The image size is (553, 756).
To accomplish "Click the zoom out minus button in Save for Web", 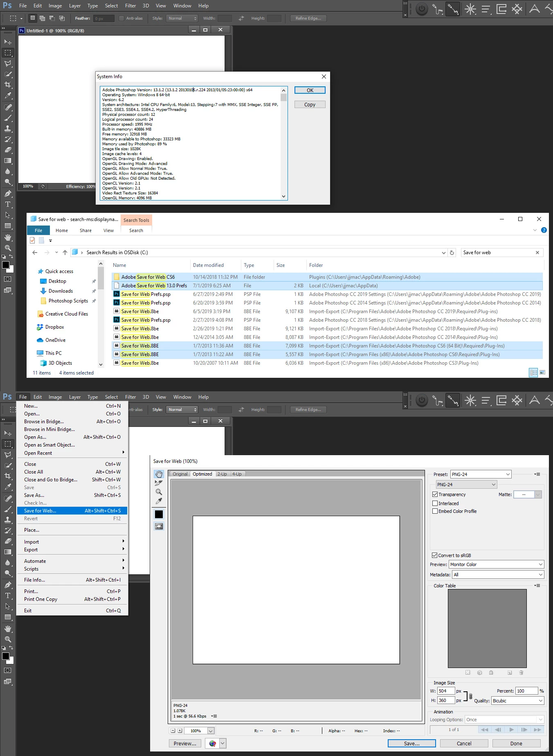I will pos(173,731).
